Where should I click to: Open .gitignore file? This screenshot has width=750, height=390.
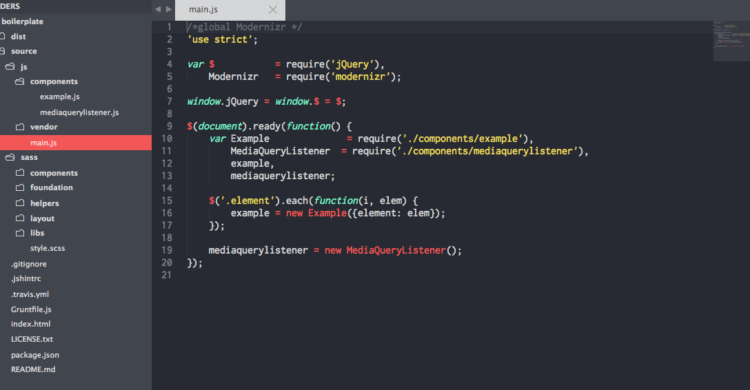[29, 264]
